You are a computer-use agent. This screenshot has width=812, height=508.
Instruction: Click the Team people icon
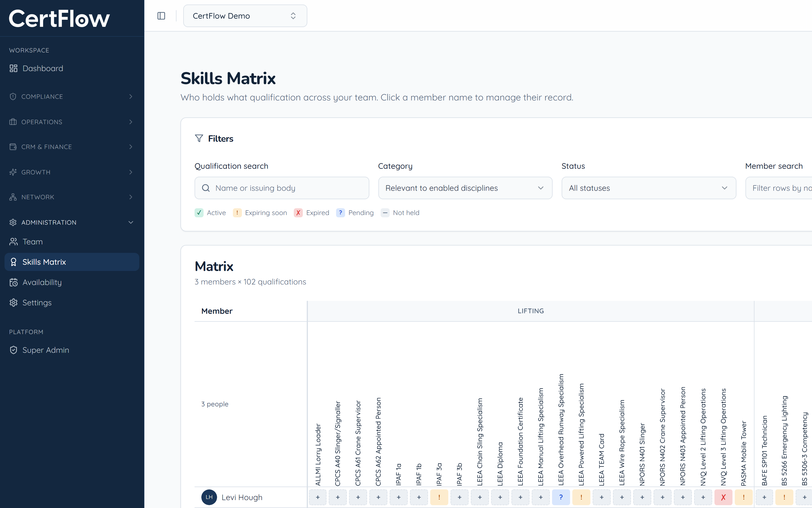(14, 242)
